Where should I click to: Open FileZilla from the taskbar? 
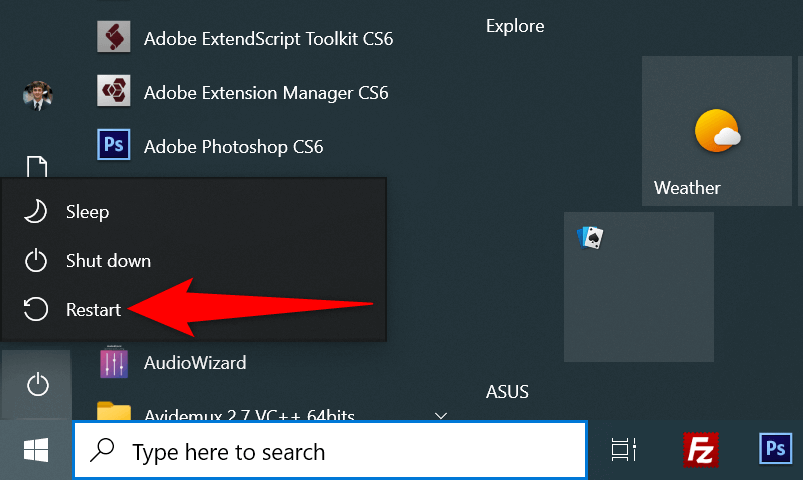tap(702, 451)
